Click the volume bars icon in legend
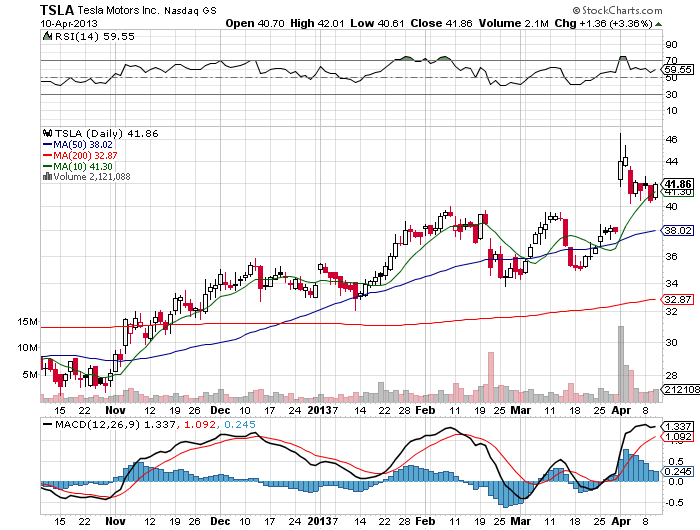The width and height of the screenshot is (700, 530). pos(47,176)
